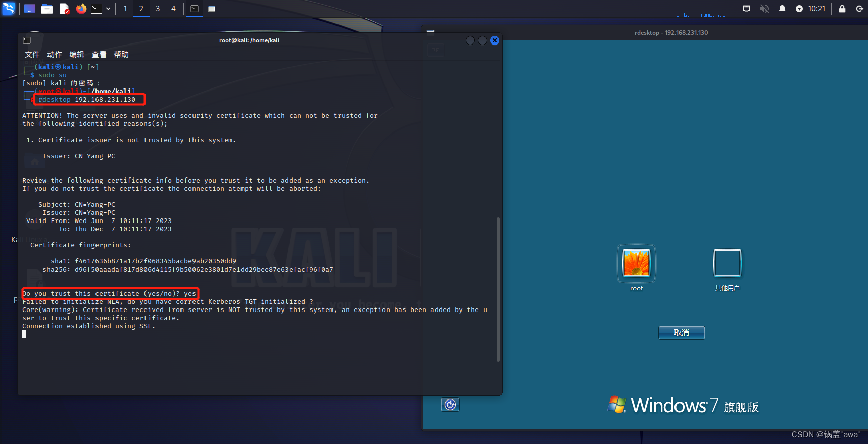Open the clock showing 10:21

point(816,9)
